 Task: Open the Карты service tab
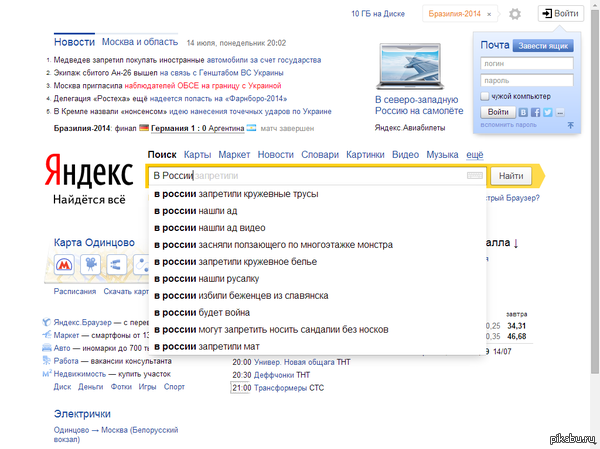pos(197,155)
